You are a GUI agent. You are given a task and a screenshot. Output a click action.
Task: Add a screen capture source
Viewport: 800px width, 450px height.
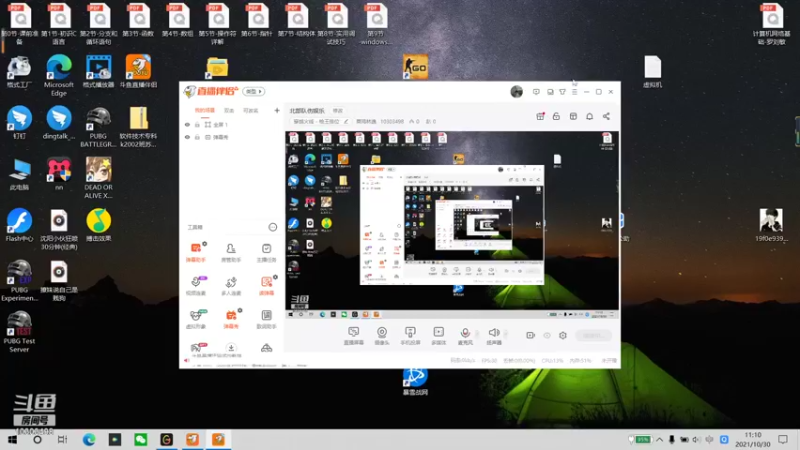click(354, 336)
